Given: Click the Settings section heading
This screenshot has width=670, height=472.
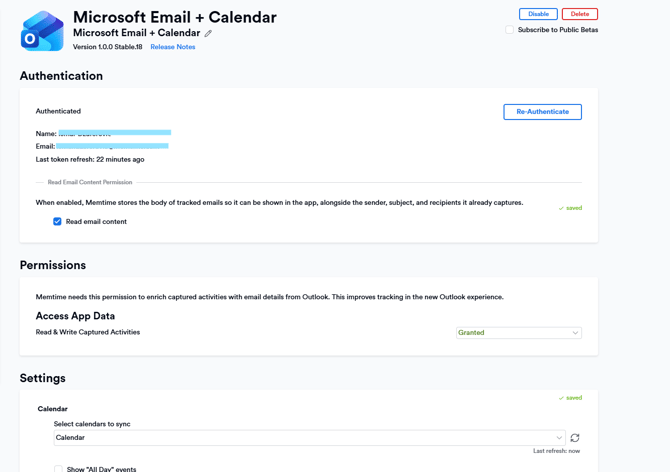Looking at the screenshot, I should click(x=43, y=378).
